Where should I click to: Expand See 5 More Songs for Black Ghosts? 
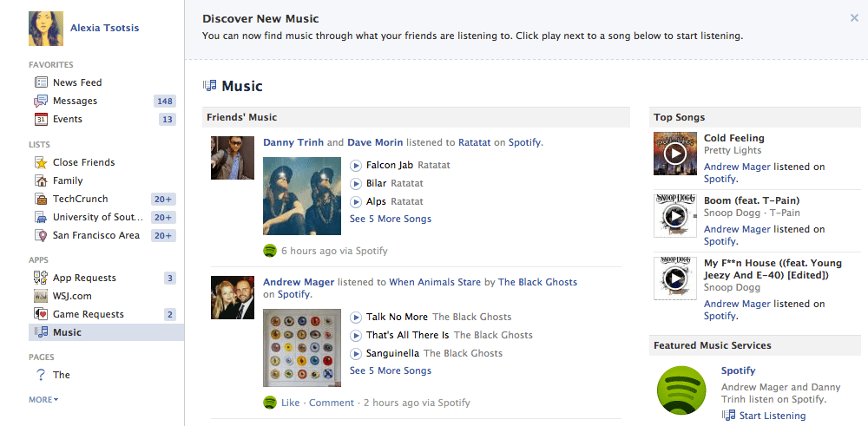(391, 370)
